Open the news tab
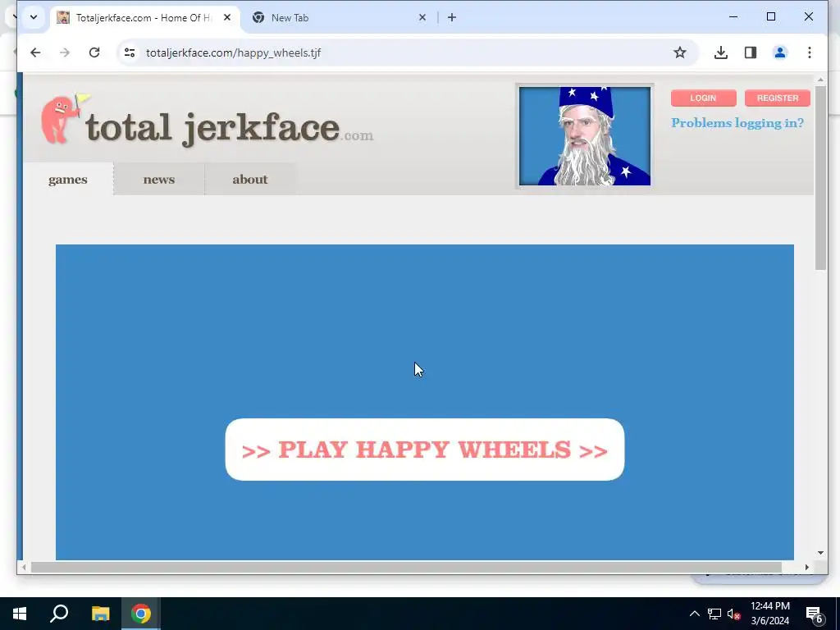Screen dimensions: 840x630 coord(159,180)
